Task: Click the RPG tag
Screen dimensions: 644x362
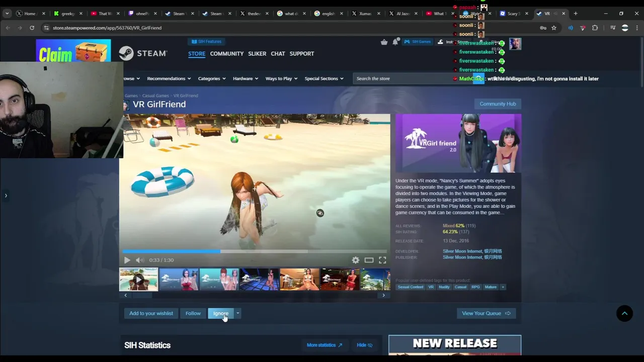Action: (x=475, y=287)
